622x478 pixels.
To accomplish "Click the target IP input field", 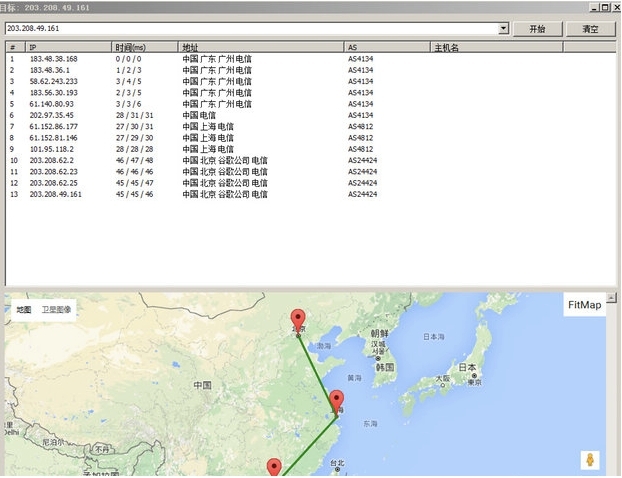I will click(x=250, y=29).
